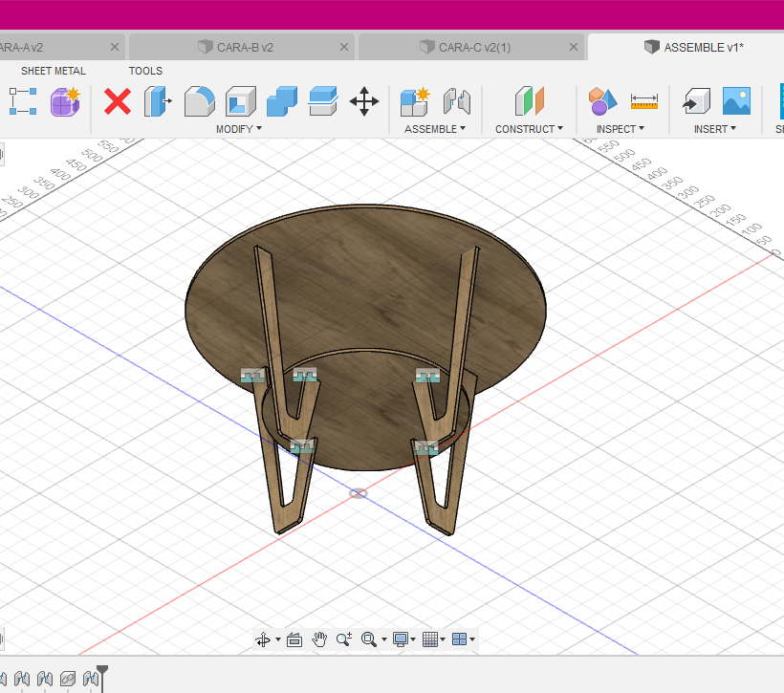Screen dimensions: 784x693
Task: Close the CARA-A v2 tab
Action: [x=115, y=47]
